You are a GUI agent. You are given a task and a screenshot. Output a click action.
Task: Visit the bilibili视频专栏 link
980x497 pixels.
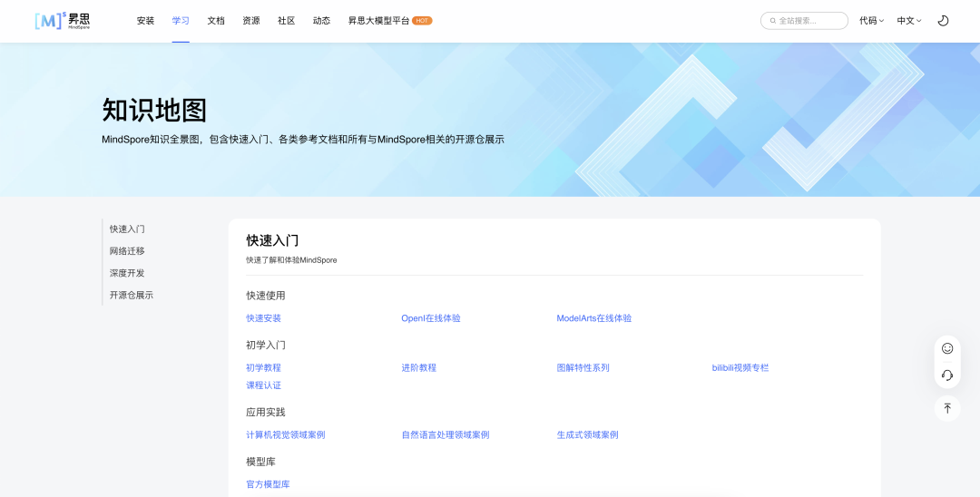tap(740, 367)
